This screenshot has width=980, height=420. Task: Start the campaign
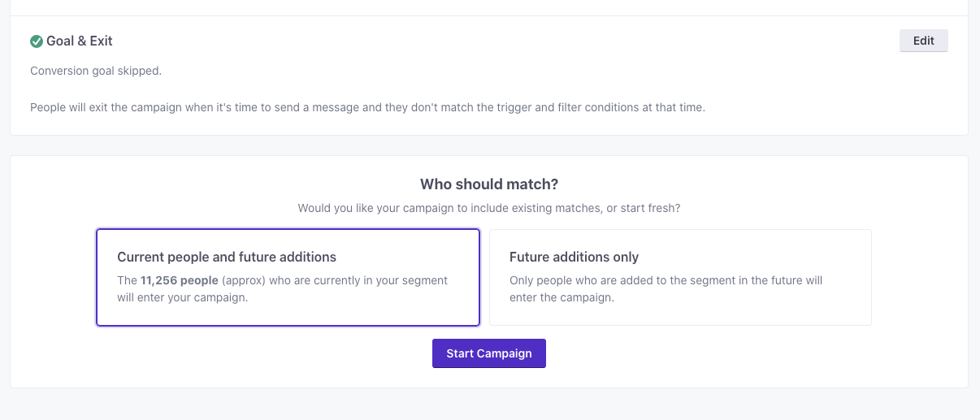coord(489,353)
